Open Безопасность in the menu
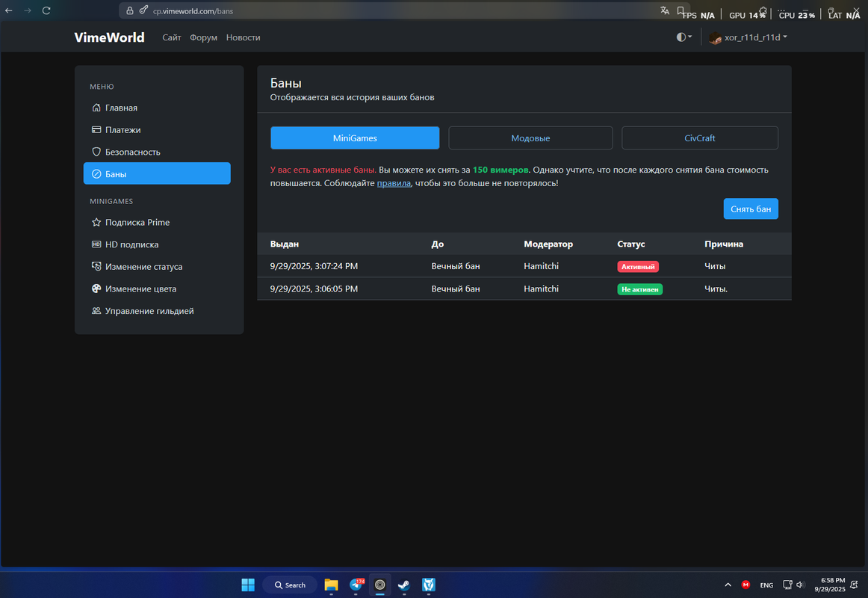Viewport: 868px width, 598px height. coord(157,152)
